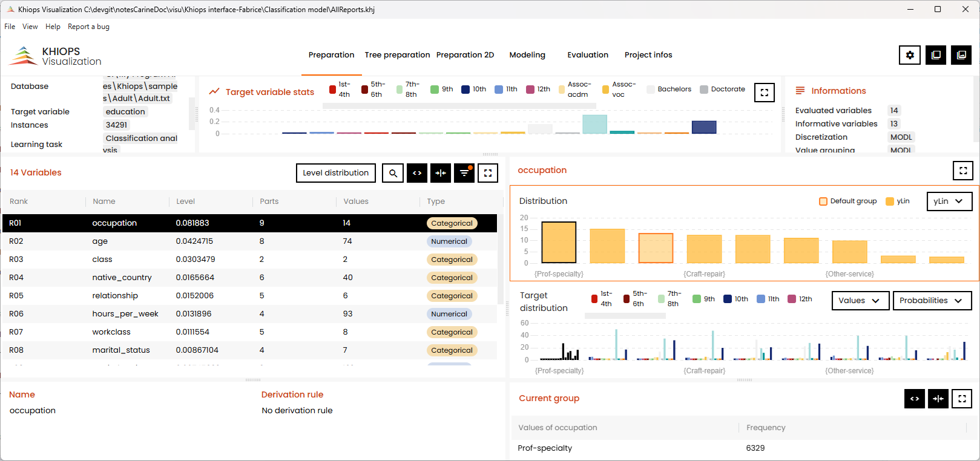Viewport: 980px width, 461px height.
Task: Click the copy data icon in header
Action: 936,55
